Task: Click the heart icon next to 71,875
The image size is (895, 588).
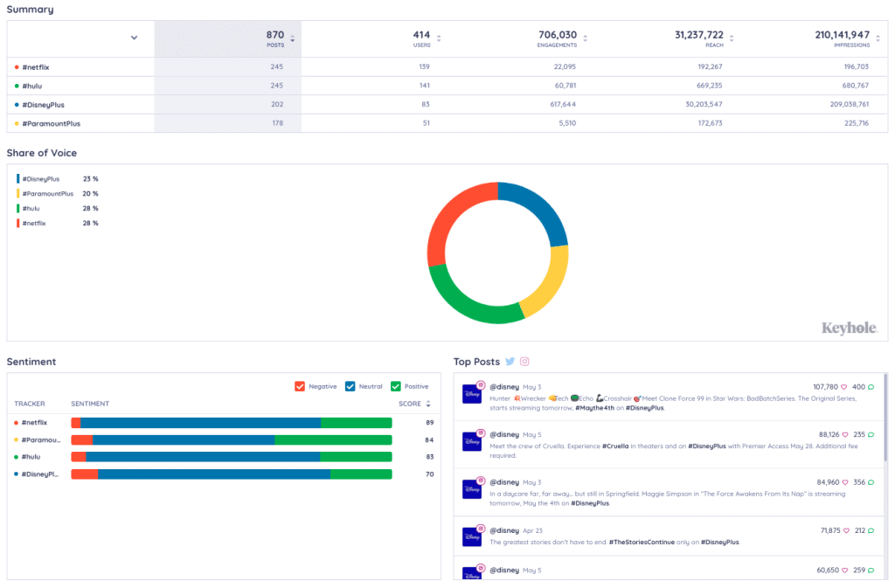Action: tap(846, 531)
